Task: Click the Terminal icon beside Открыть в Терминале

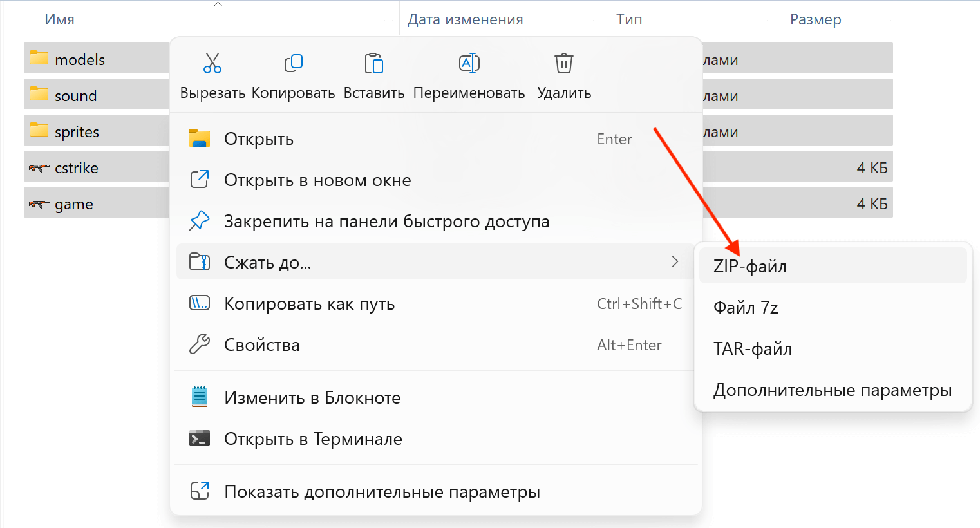Action: click(200, 438)
